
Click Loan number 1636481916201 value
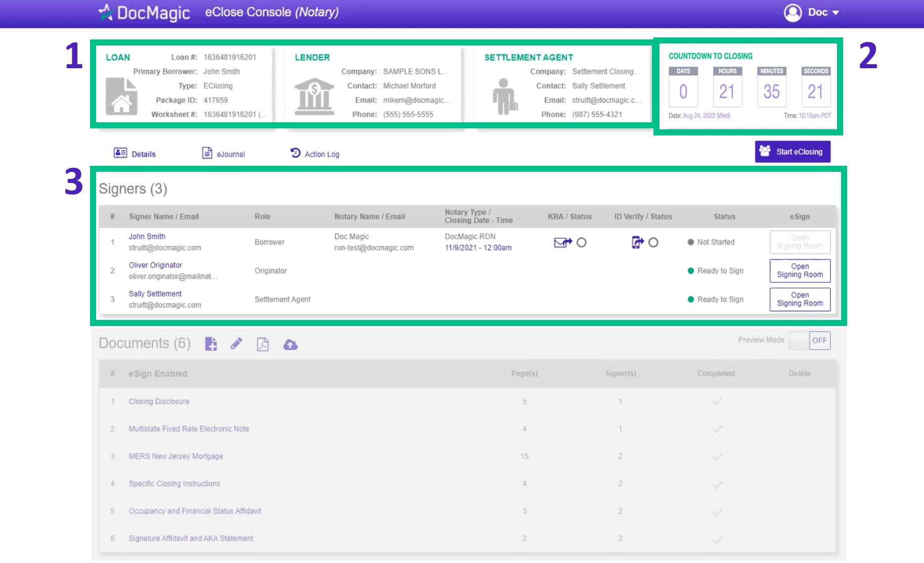(230, 57)
